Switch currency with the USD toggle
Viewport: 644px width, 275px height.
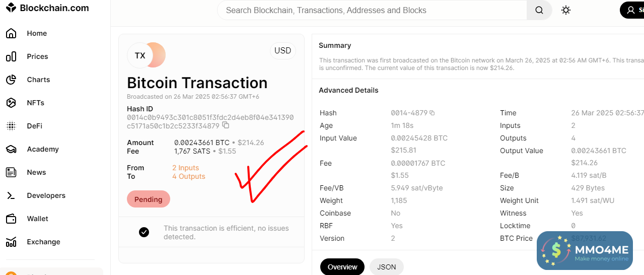(x=282, y=50)
